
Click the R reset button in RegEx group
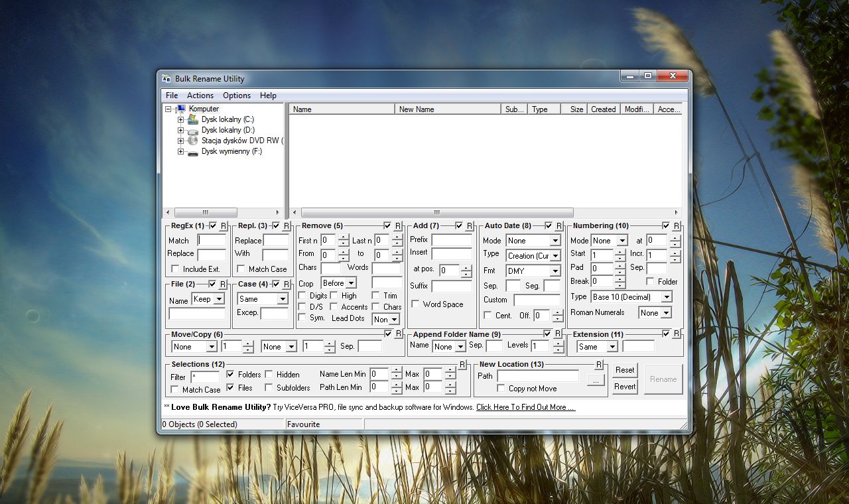(223, 226)
